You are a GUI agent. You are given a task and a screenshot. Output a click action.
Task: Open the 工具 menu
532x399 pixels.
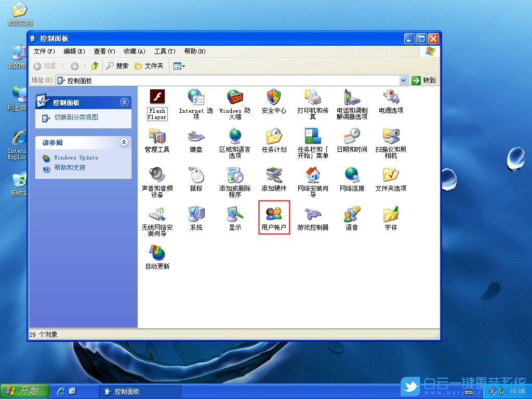pos(165,51)
